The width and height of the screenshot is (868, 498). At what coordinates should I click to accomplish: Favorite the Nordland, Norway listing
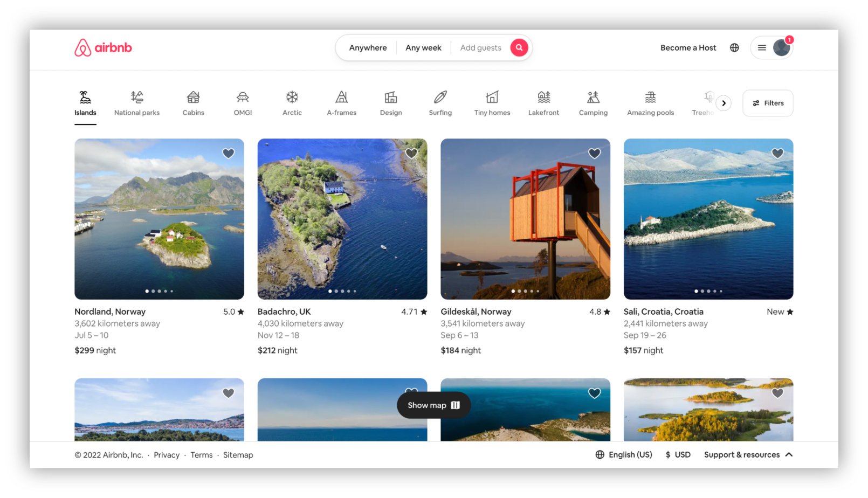229,154
